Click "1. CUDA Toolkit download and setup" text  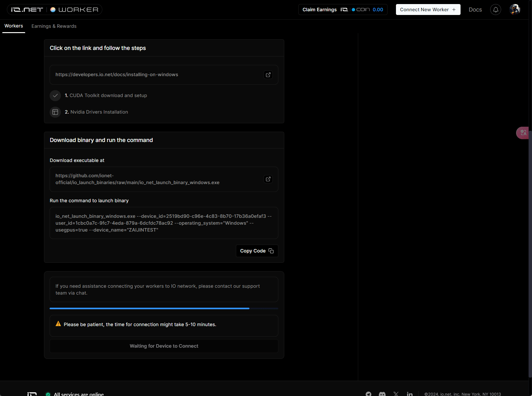click(106, 95)
